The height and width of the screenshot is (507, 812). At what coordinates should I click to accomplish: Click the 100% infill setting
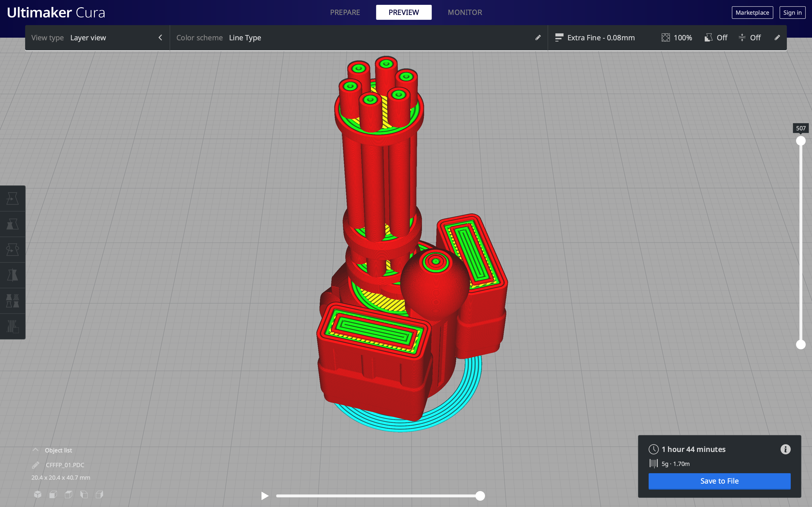(x=677, y=38)
